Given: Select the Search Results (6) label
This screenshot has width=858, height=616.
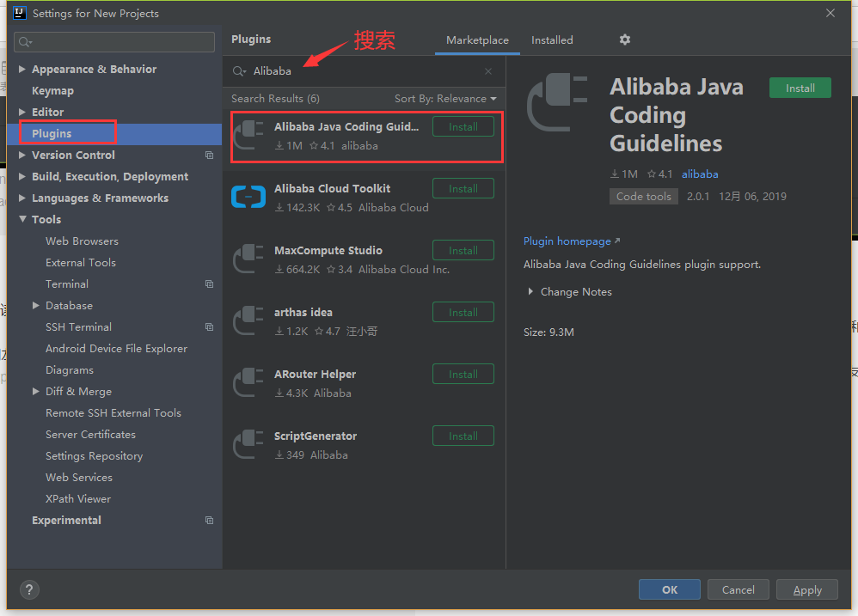Looking at the screenshot, I should click(x=275, y=99).
